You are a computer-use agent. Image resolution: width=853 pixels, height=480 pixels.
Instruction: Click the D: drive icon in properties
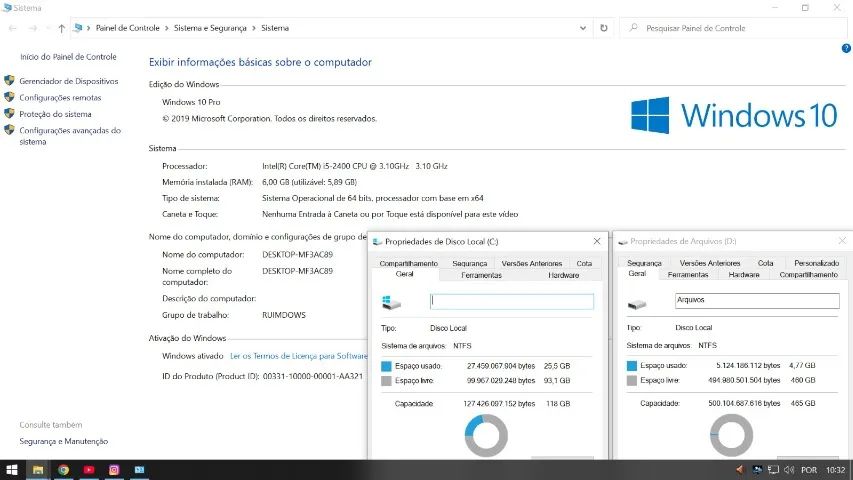636,304
